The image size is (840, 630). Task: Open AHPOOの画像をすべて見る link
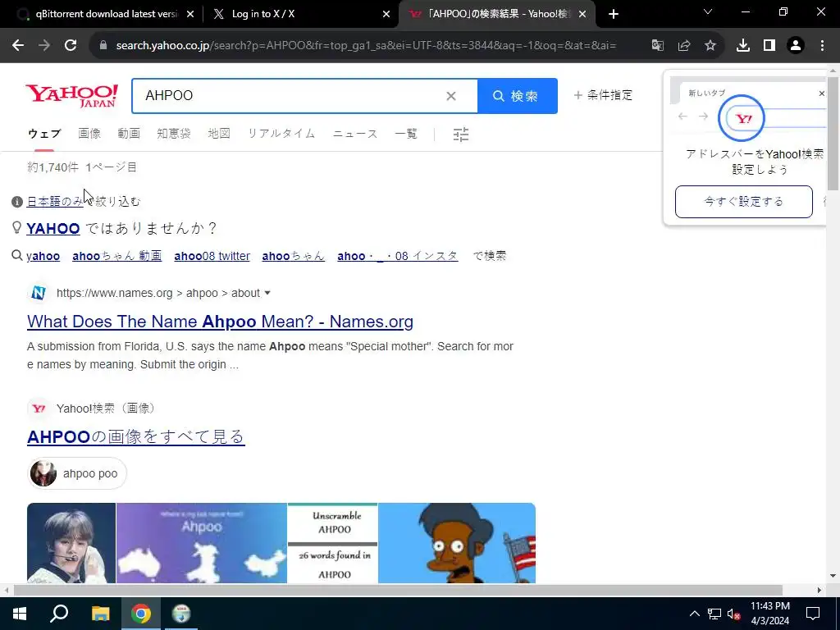point(136,436)
